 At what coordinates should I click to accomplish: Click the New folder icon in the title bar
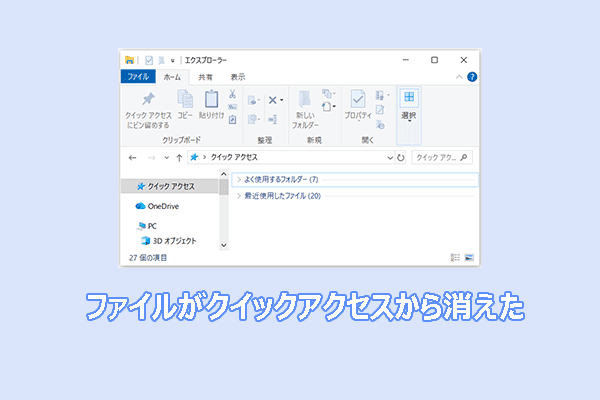click(161, 60)
